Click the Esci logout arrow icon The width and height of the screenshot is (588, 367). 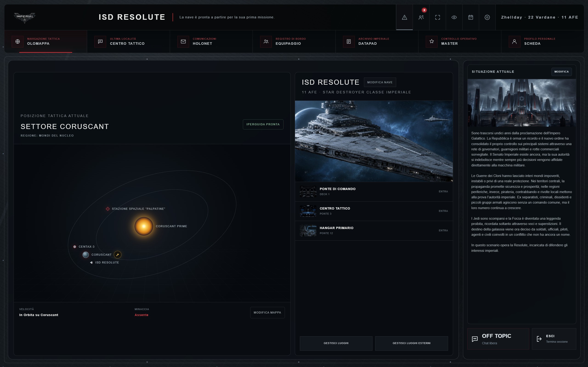539,339
